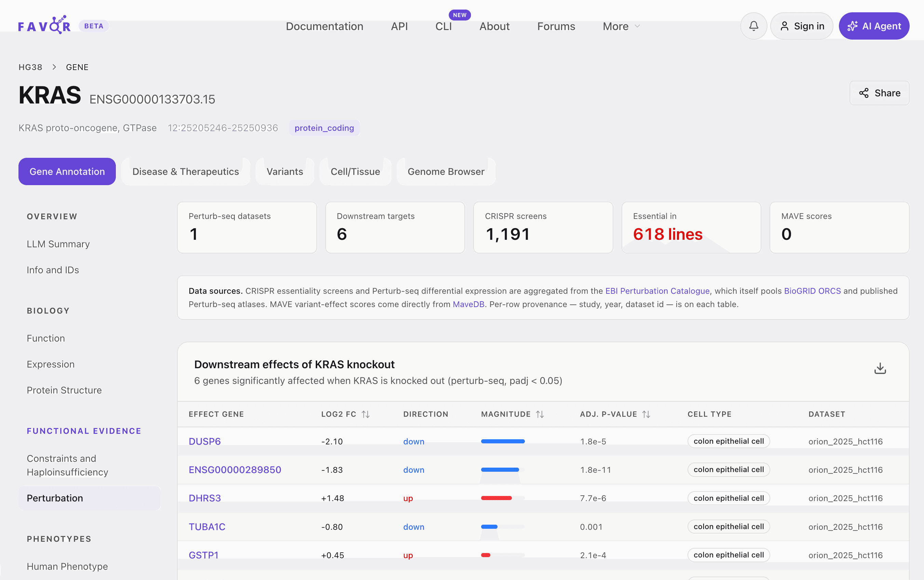Viewport: 924px width, 580px height.
Task: Click the Essential in 618 lines card
Action: (691, 227)
